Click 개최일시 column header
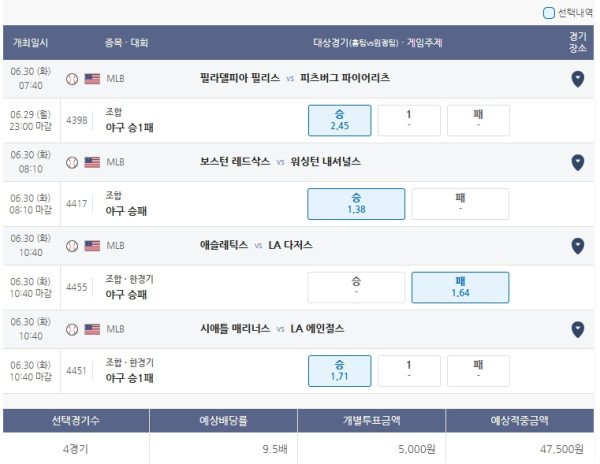 click(31, 42)
